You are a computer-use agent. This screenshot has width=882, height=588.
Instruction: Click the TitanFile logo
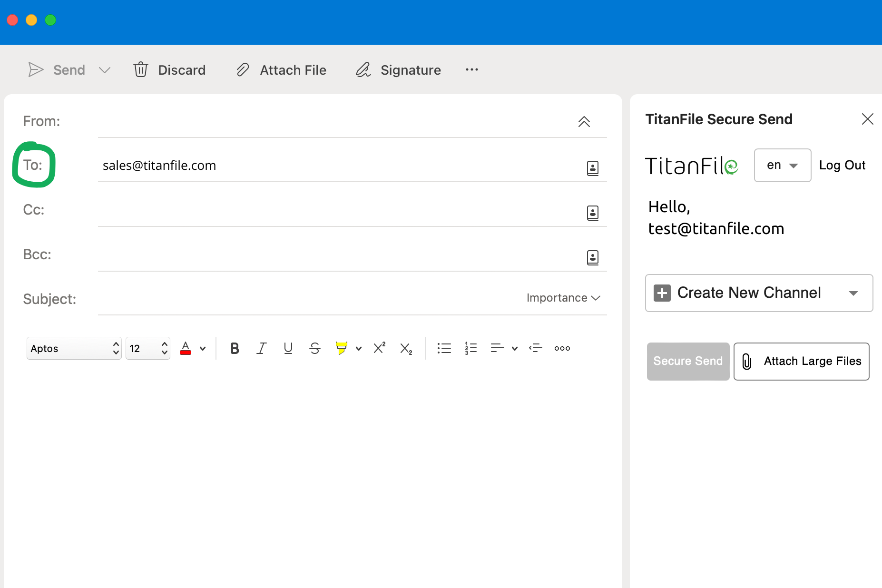coord(692,166)
